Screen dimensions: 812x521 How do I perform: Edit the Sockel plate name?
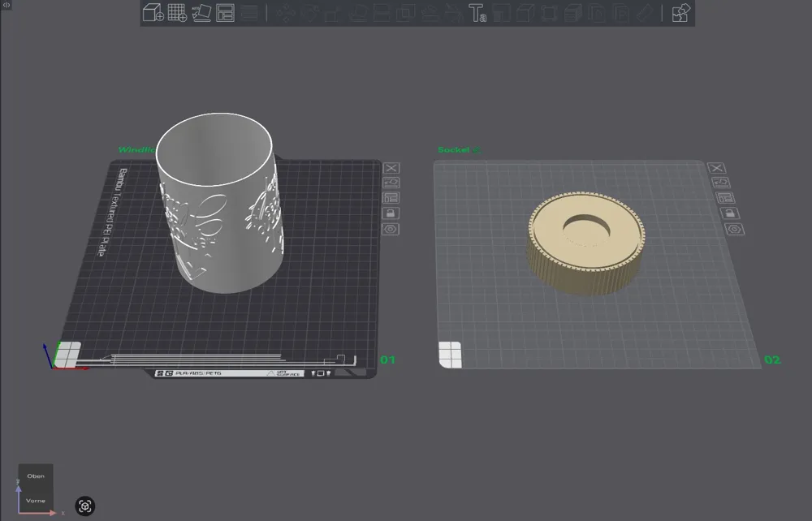click(477, 149)
